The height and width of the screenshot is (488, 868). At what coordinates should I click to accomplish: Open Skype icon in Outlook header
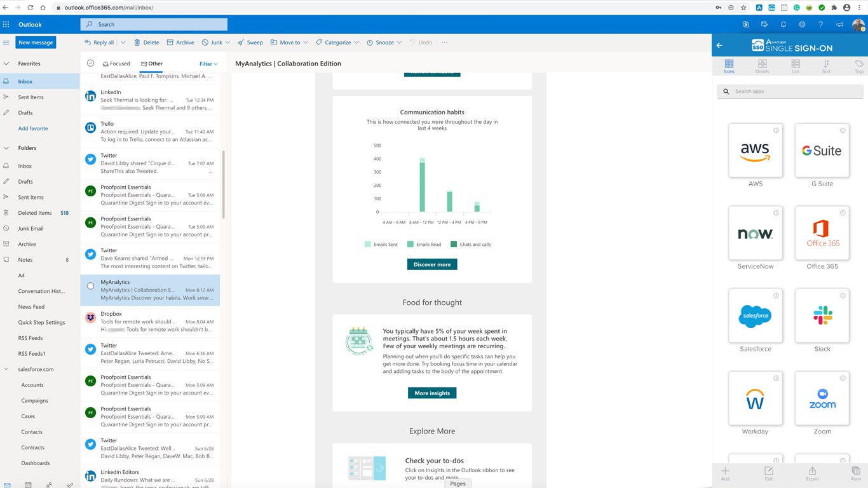coord(745,24)
